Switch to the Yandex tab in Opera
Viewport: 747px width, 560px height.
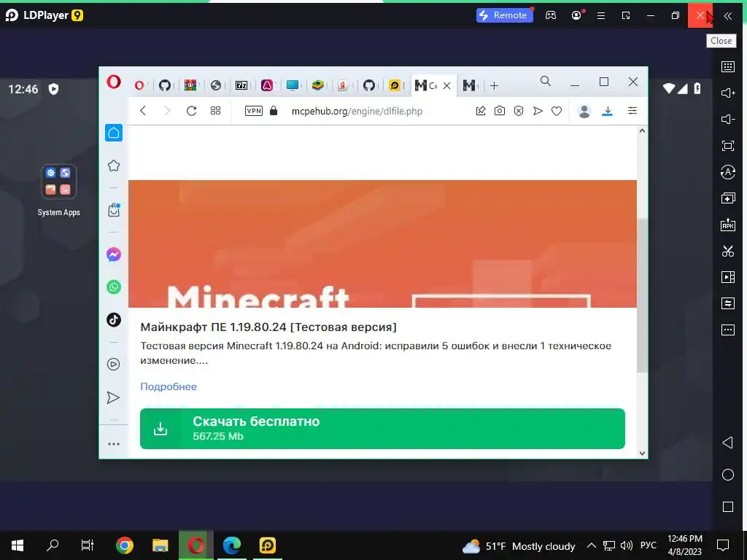point(343,85)
